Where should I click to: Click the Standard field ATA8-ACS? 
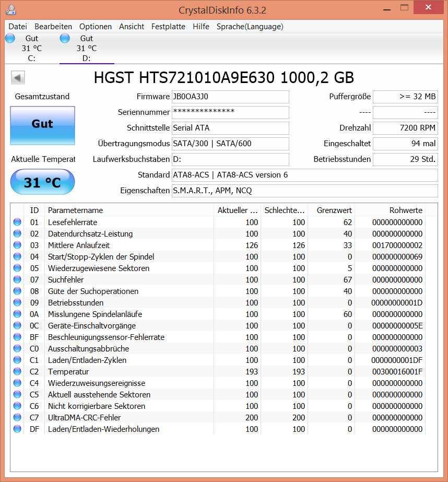click(304, 175)
